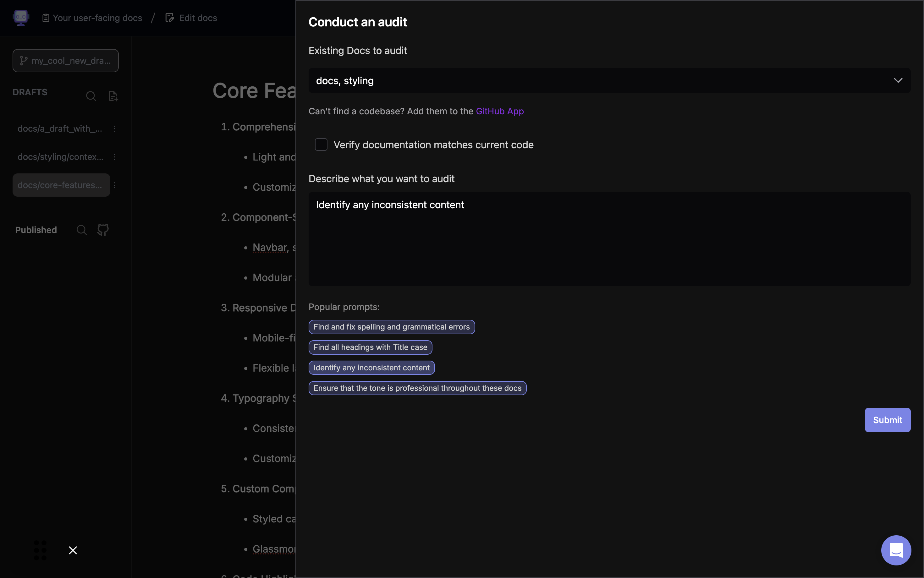
Task: Open options menu for docs/core-features draft
Action: click(x=115, y=185)
